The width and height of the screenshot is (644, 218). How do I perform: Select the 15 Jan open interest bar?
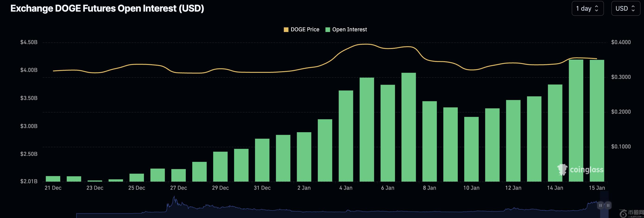[x=597, y=121]
